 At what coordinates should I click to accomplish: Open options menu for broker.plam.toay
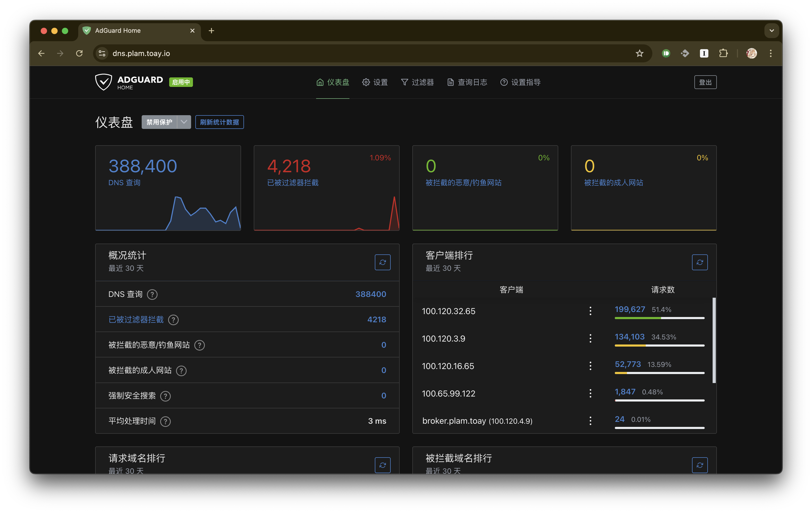[x=590, y=421]
